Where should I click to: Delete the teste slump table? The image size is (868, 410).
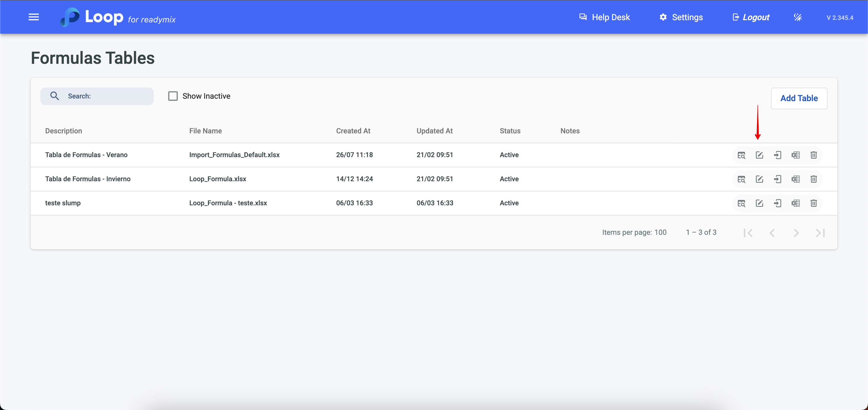813,203
